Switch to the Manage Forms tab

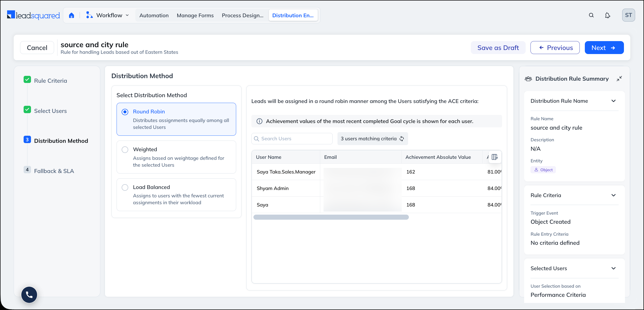(x=195, y=15)
